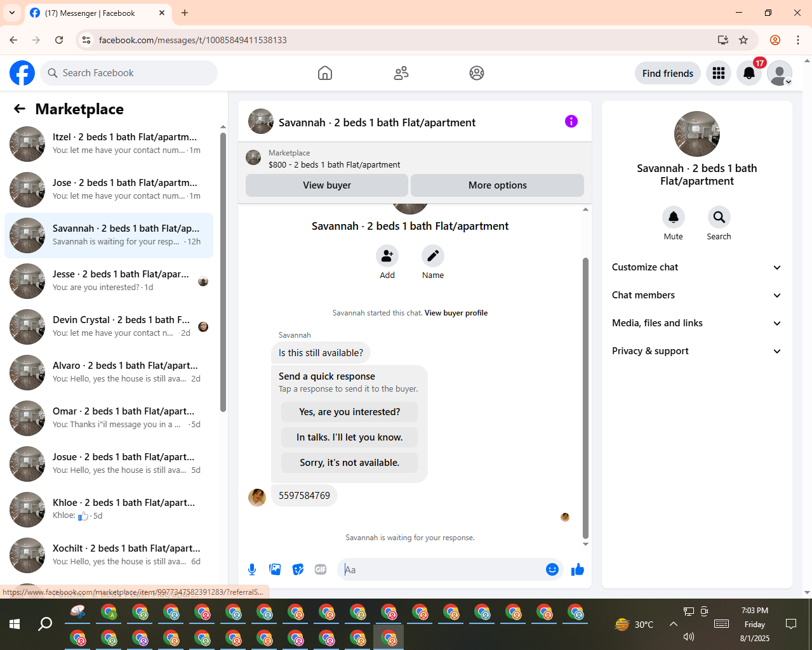Viewport: 812px width, 650px height.
Task: Click the Find friends button
Action: 668,73
